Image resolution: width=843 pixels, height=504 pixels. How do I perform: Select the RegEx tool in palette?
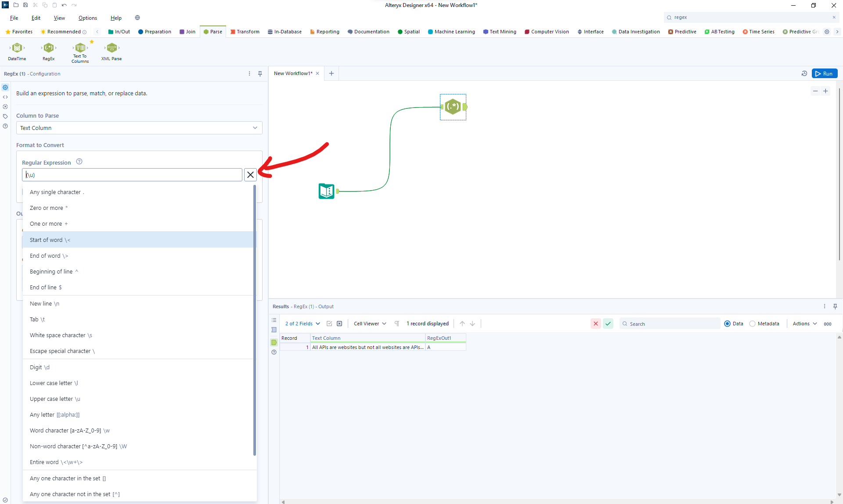49,48
